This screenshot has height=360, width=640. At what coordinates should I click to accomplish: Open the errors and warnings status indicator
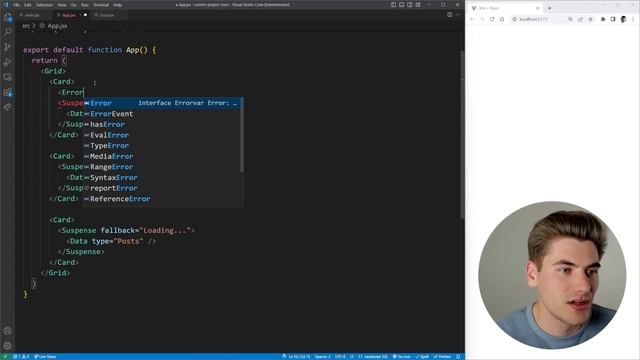[21, 356]
